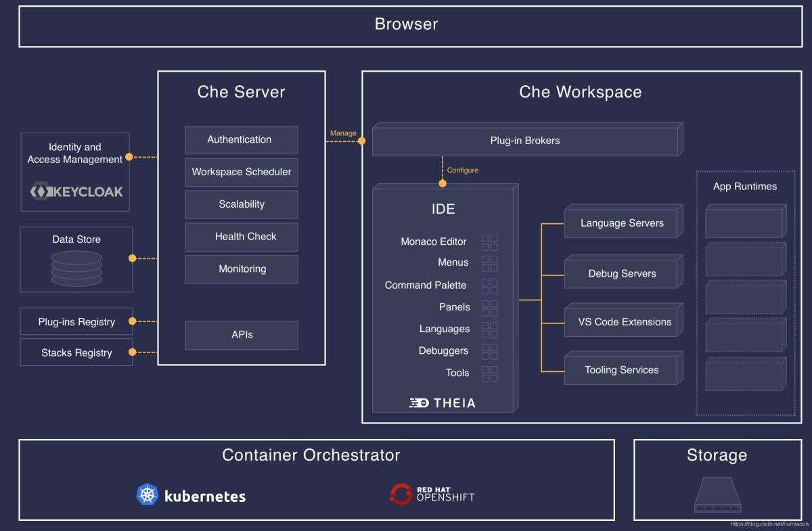The width and height of the screenshot is (812, 531).
Task: Click the grid icon beside Command Palette
Action: click(489, 285)
